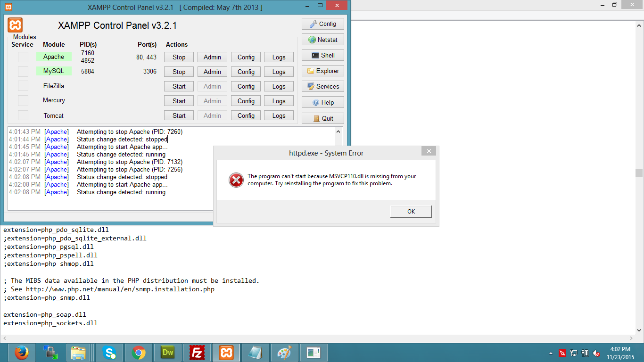Viewport: 644px width, 362px height.
Task: Click the network tray icon
Action: (x=574, y=353)
